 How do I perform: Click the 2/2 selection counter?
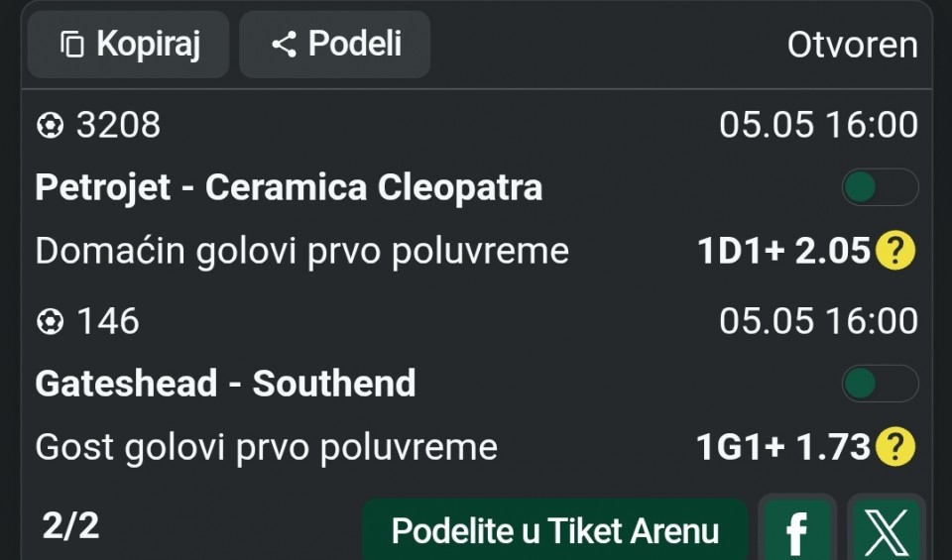click(70, 525)
